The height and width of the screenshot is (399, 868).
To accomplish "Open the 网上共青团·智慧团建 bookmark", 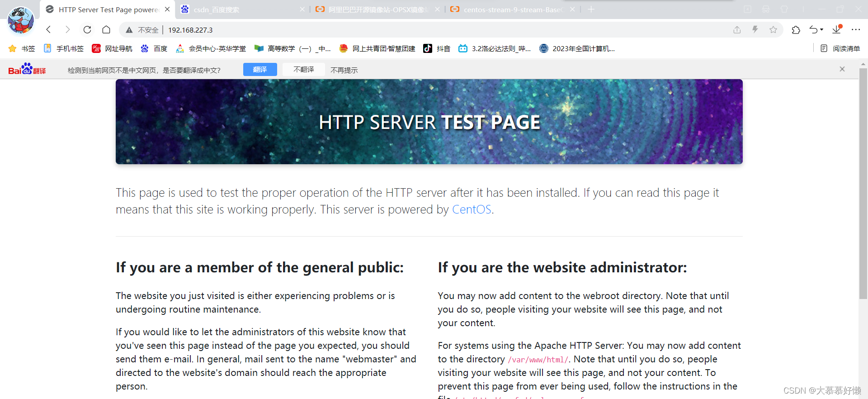I will coord(377,48).
